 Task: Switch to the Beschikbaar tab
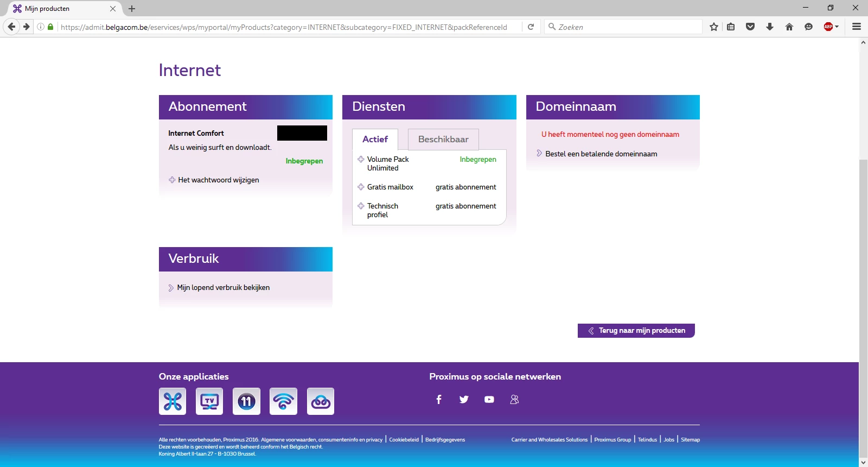[x=443, y=139]
